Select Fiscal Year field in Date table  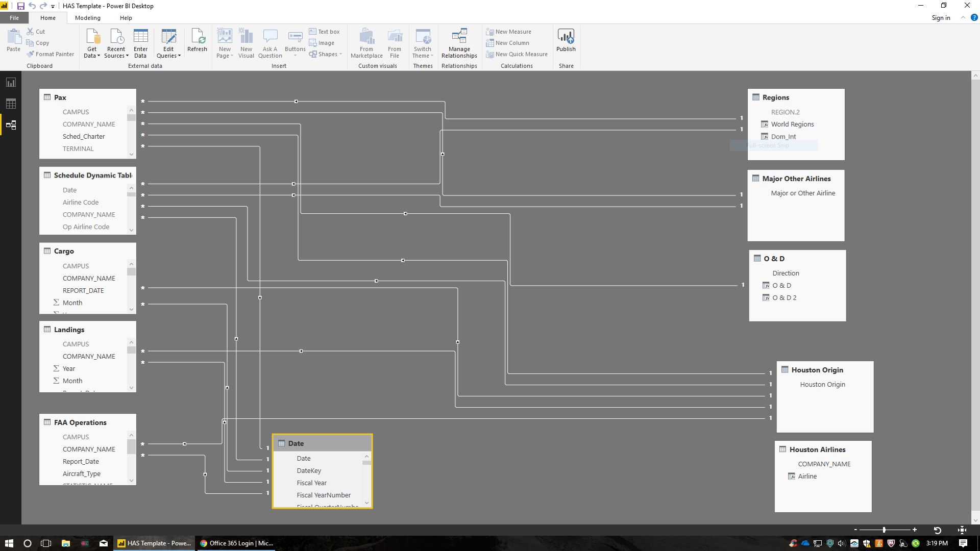click(x=311, y=483)
